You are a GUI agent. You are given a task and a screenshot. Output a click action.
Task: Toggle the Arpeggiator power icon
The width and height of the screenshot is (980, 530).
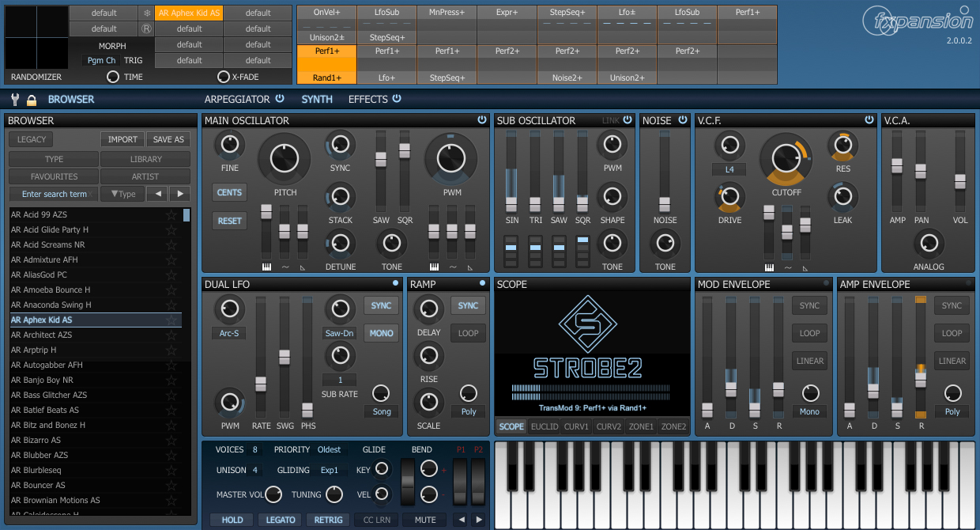280,99
